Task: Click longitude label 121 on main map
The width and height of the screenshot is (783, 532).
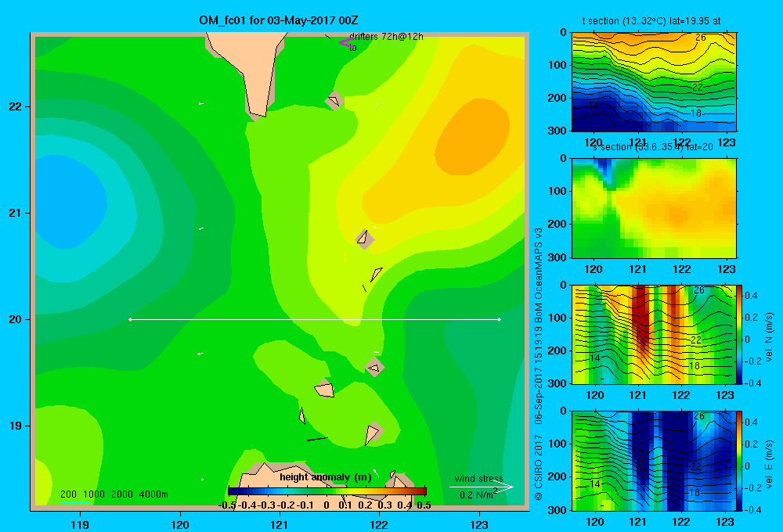Action: 280,524
